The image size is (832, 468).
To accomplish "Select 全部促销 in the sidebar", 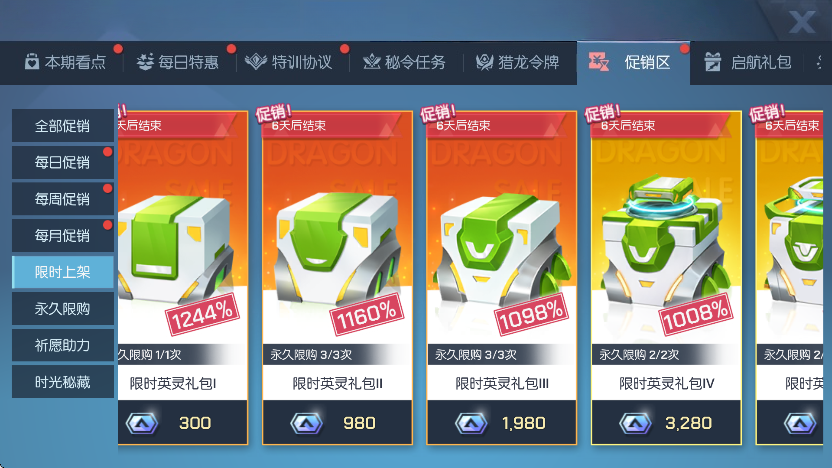I will (63, 126).
